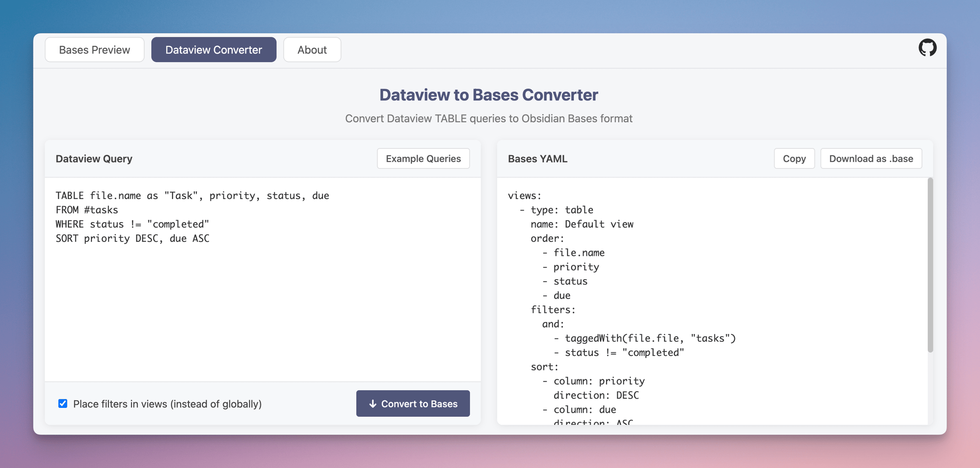Select the Dataview Converter tab

click(x=214, y=49)
